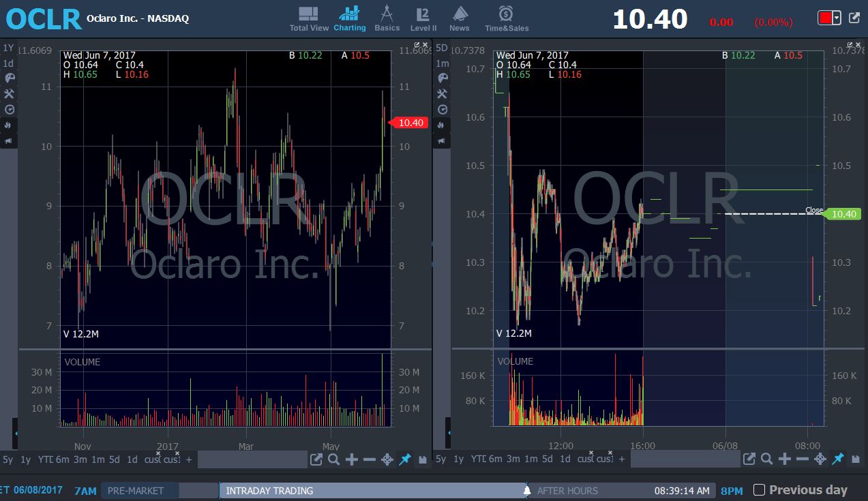Add a custom timeframe under left chart
The height and width of the screenshot is (501, 868).
coord(189,459)
